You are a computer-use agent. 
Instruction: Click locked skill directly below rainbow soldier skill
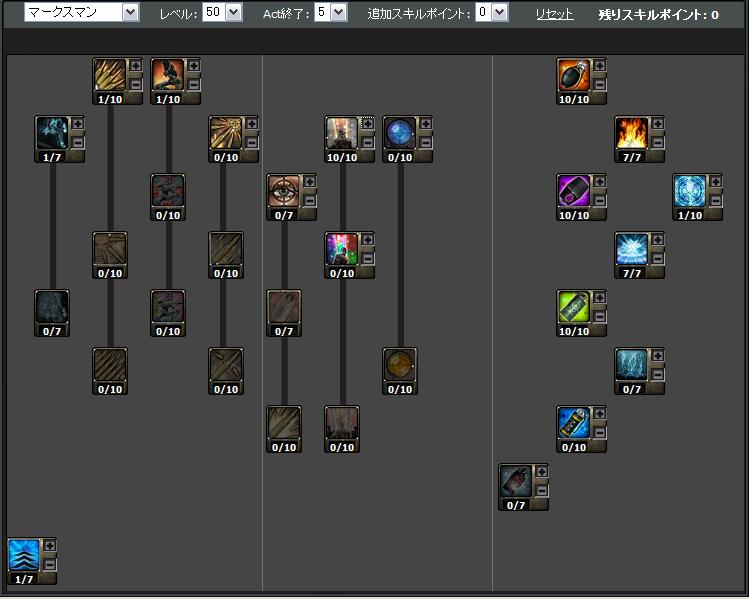pyautogui.click(x=342, y=423)
